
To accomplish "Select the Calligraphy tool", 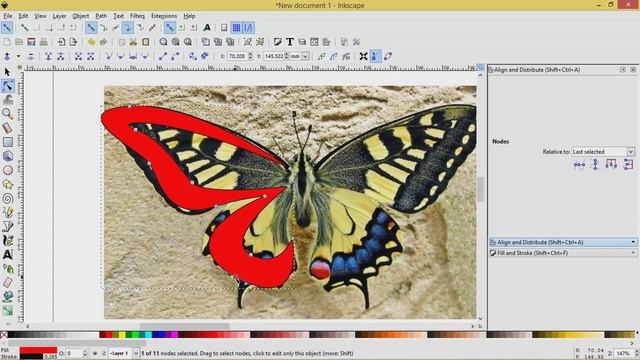I will [7, 240].
